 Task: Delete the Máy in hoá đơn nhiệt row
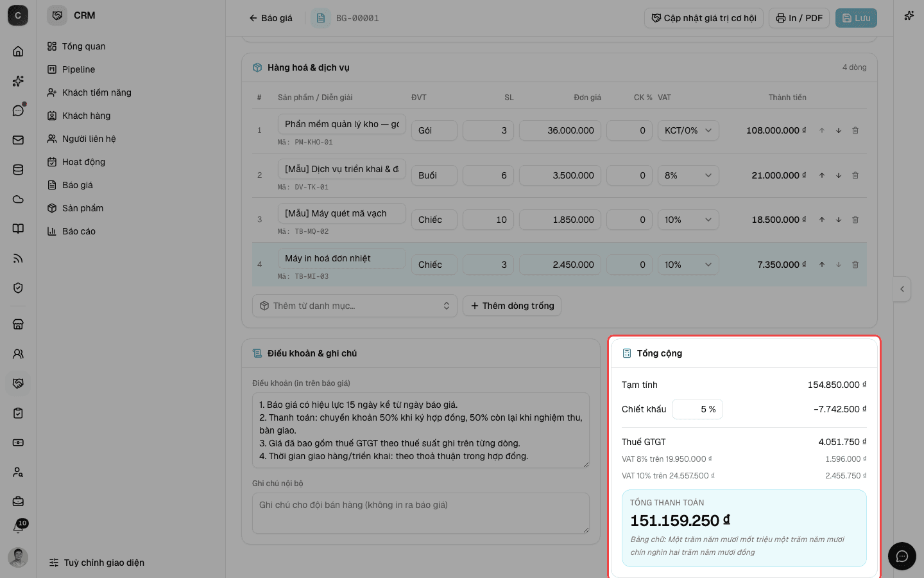pos(855,265)
